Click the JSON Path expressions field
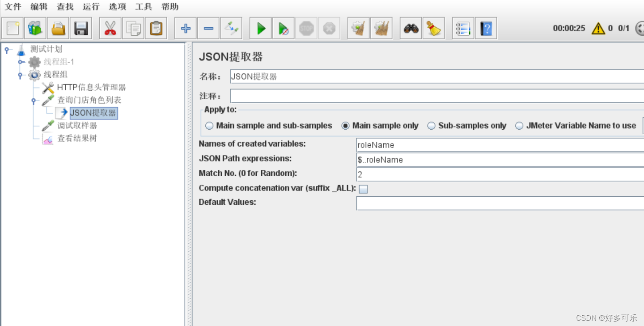 (500, 160)
